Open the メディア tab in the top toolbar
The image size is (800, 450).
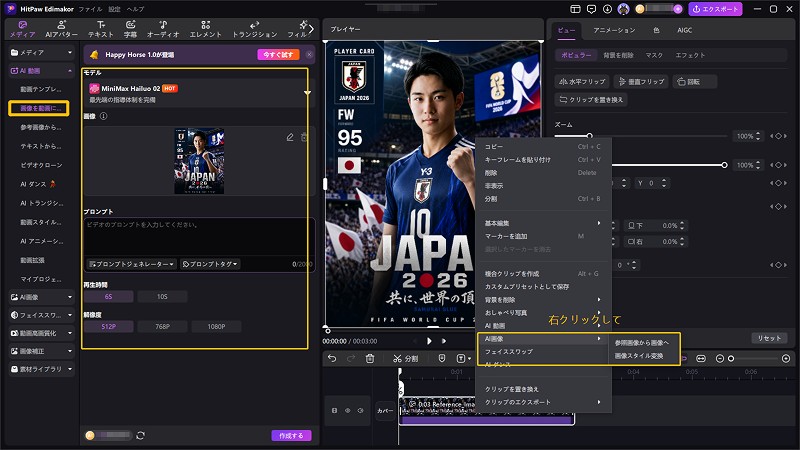(x=22, y=29)
